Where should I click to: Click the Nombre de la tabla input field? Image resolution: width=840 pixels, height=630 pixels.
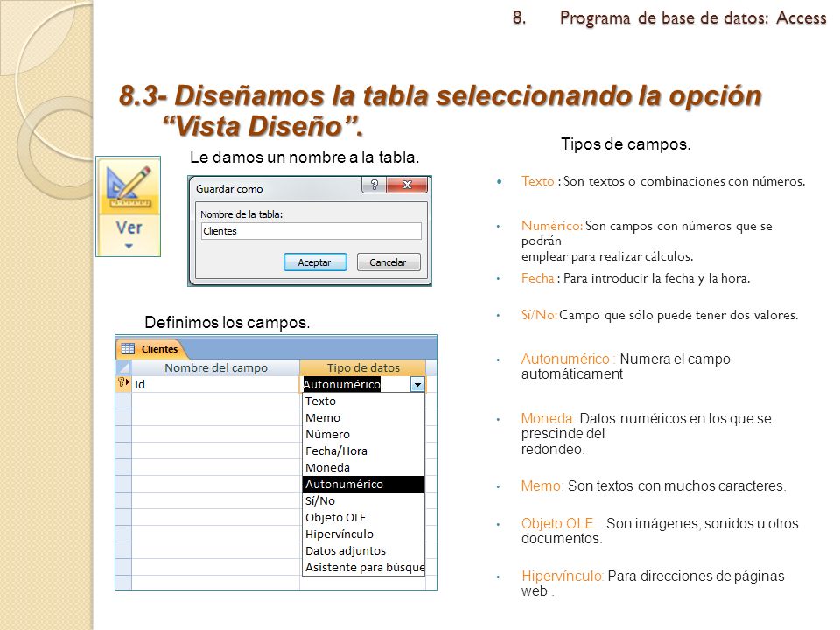coord(311,231)
